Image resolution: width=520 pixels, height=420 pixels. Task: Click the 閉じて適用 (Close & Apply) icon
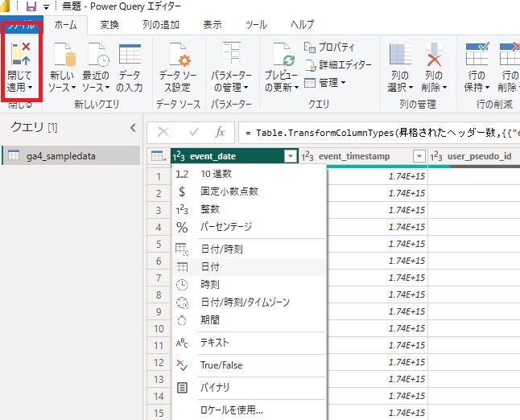pos(21,54)
